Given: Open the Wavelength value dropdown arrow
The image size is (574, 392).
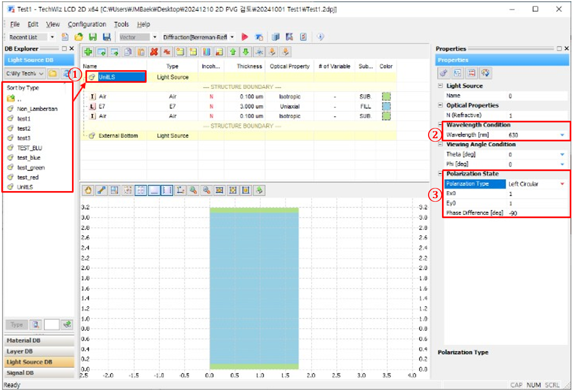Looking at the screenshot, I should click(562, 135).
